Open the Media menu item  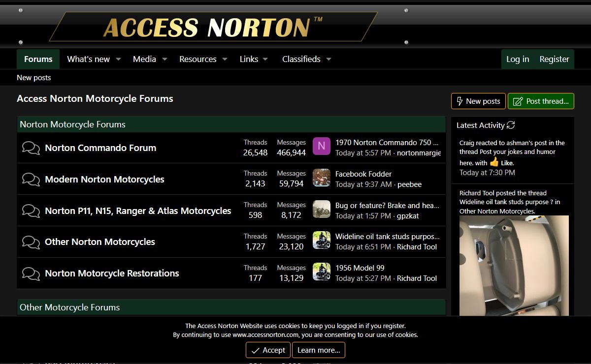click(144, 59)
